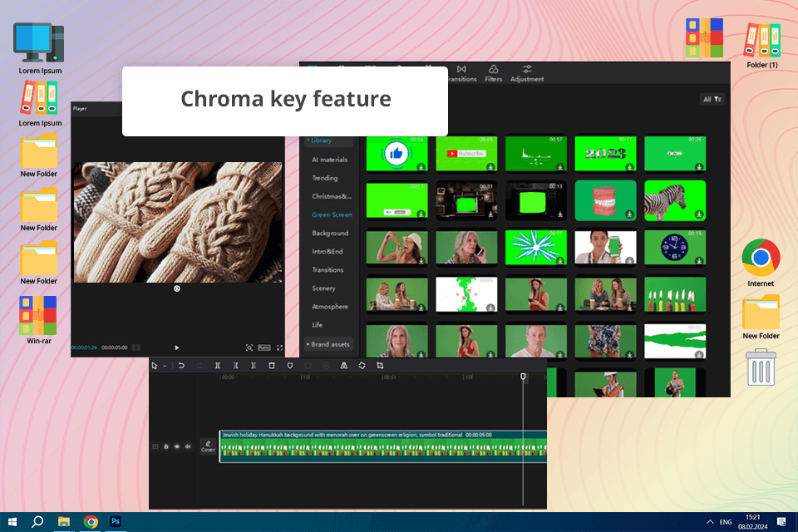The image size is (798, 532).
Task: Open the Win-rar desktop icon
Action: pos(39,320)
